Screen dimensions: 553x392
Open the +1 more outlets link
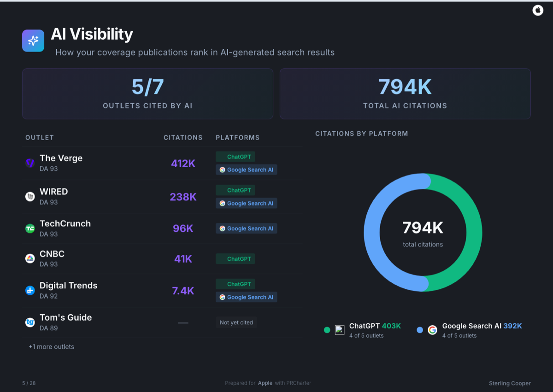coord(51,346)
